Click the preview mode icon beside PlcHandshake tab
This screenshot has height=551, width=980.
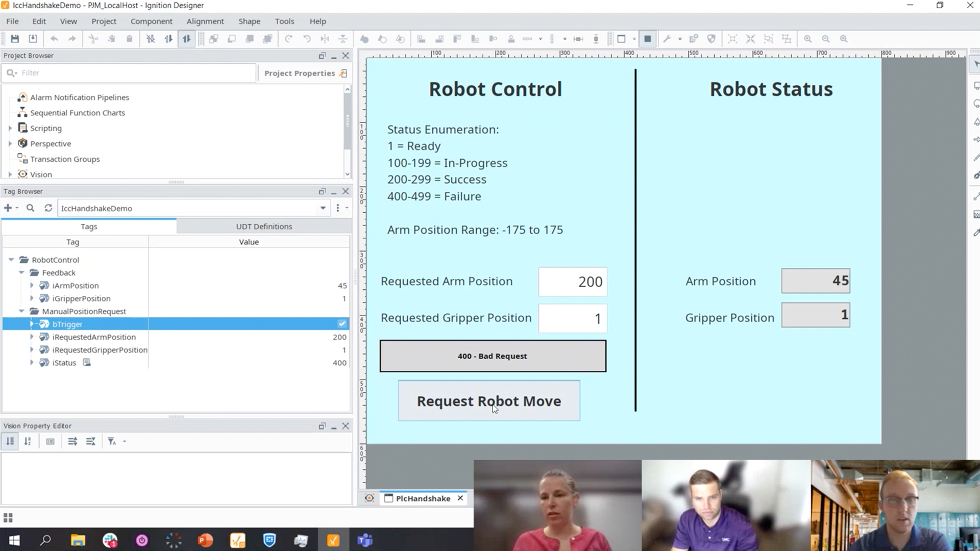coord(370,498)
